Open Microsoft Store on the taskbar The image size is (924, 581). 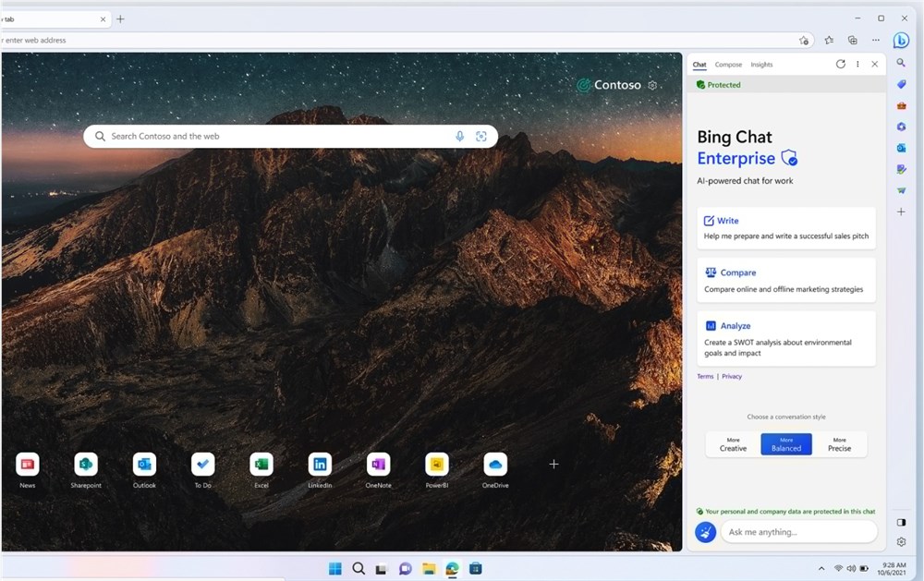tap(476, 569)
